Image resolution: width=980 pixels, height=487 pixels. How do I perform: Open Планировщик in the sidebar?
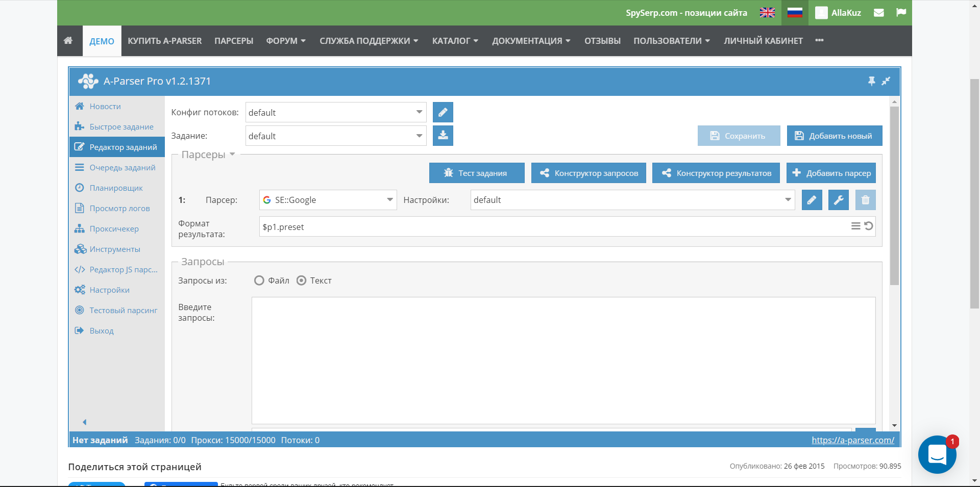coord(117,188)
